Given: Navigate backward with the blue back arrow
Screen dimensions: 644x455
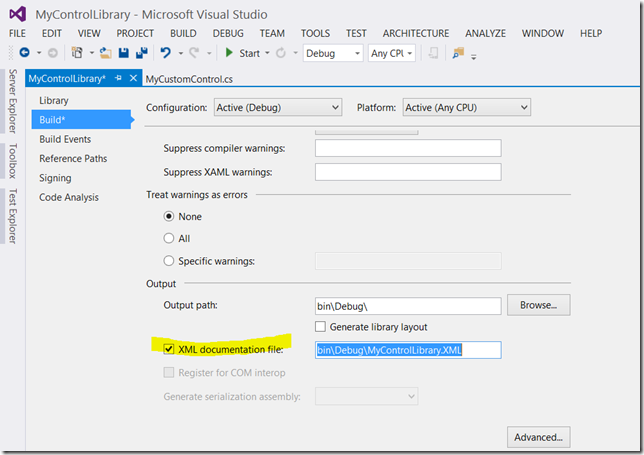Looking at the screenshot, I should click(x=25, y=53).
